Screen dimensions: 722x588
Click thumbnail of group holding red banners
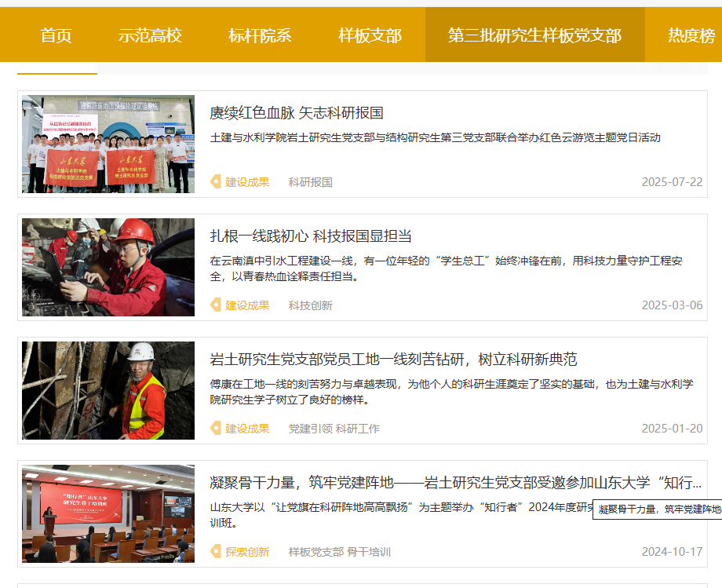108,144
